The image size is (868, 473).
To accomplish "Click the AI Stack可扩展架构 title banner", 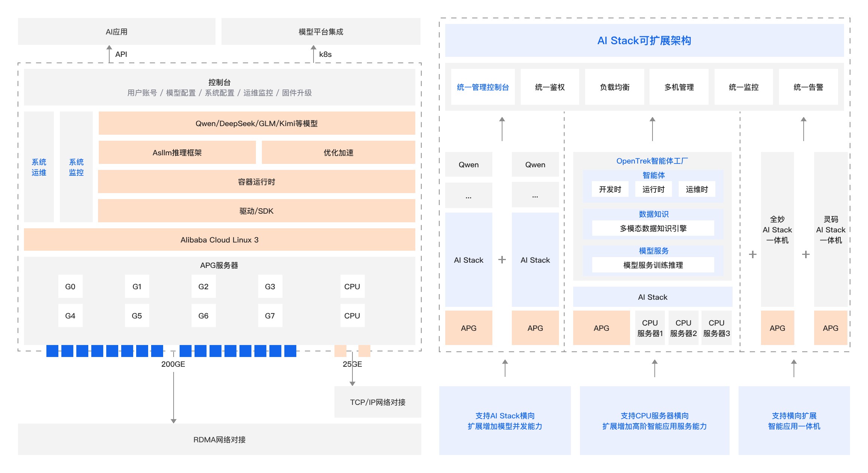I will click(644, 40).
